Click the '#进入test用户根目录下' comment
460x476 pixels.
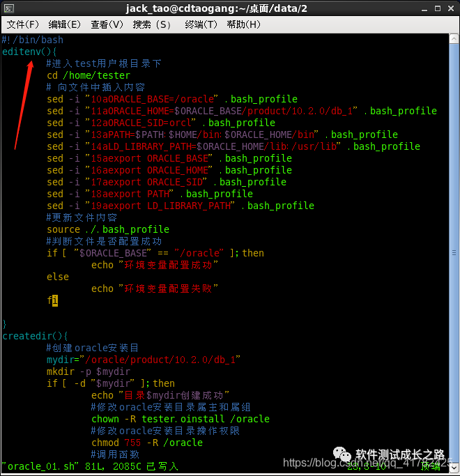click(x=104, y=63)
